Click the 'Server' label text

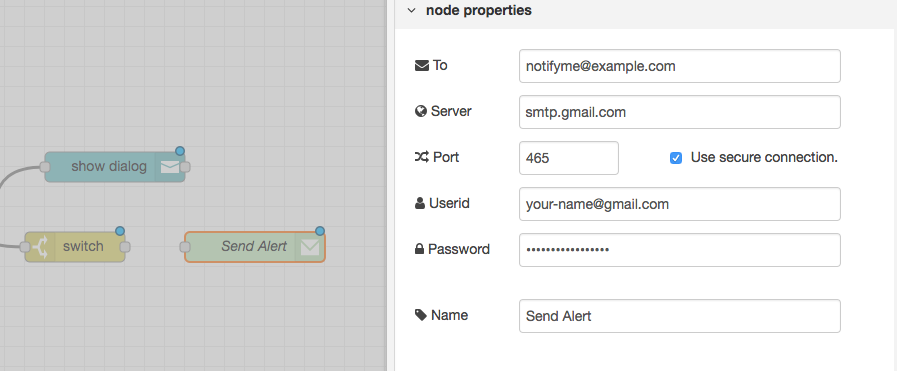tap(451, 111)
